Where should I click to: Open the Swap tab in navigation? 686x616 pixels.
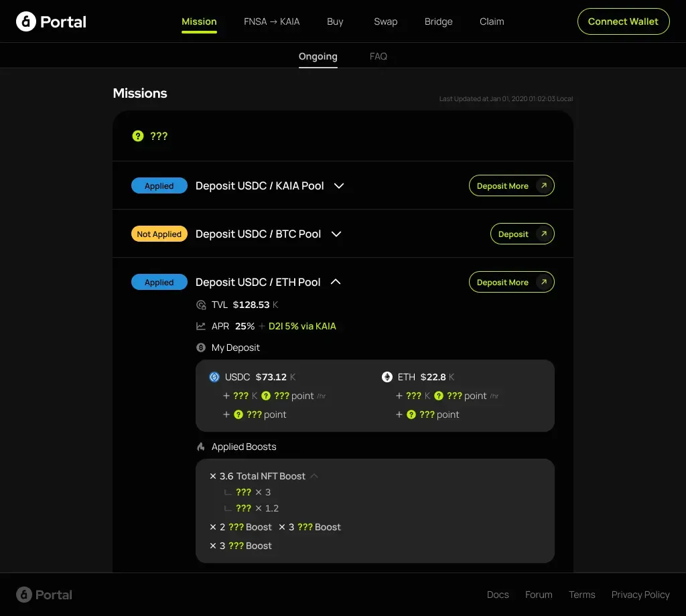[x=385, y=21]
